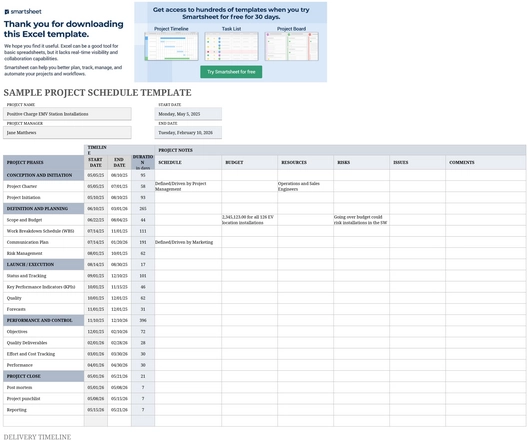Click the Try Smartsheet for free button

(231, 72)
